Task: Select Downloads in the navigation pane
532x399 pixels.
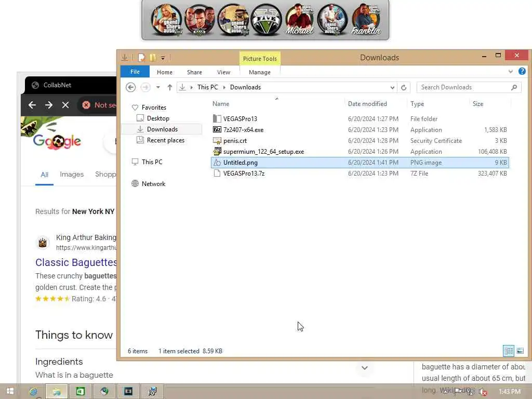Action: [162, 129]
